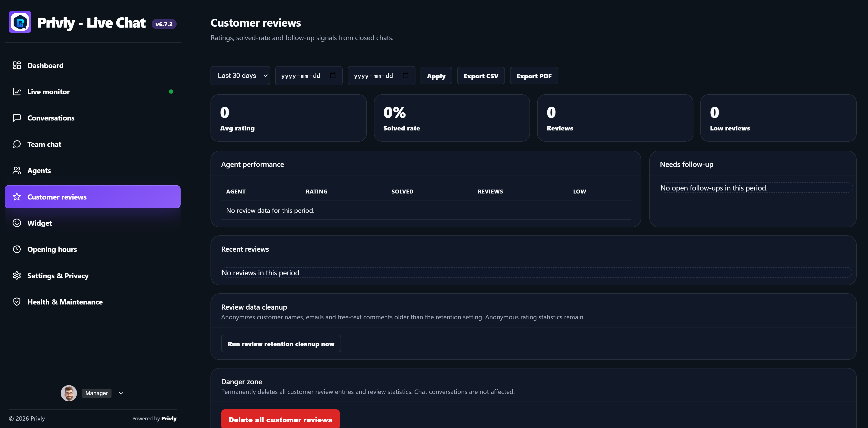Image resolution: width=868 pixels, height=428 pixels.
Task: Focus the start date input field
Action: point(309,76)
